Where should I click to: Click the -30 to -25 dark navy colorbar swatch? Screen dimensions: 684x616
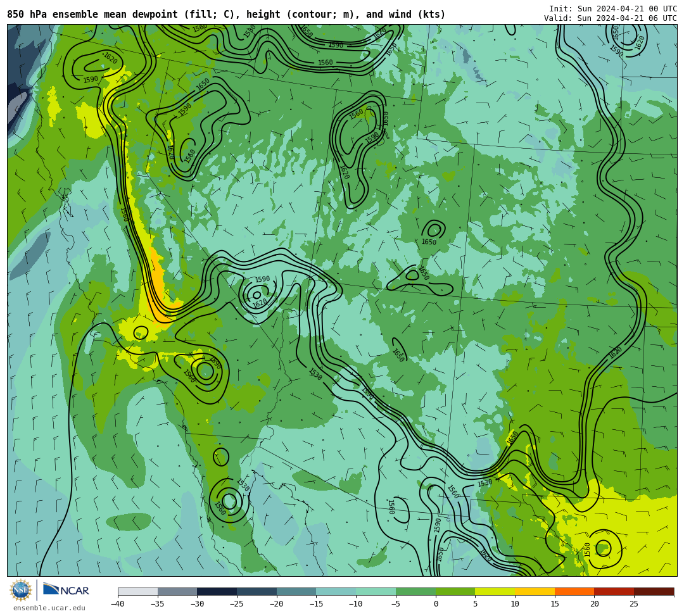217,591
